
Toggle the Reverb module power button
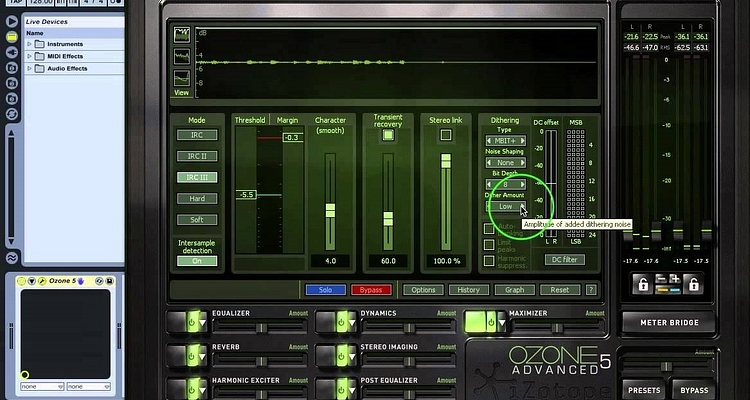pos(192,356)
